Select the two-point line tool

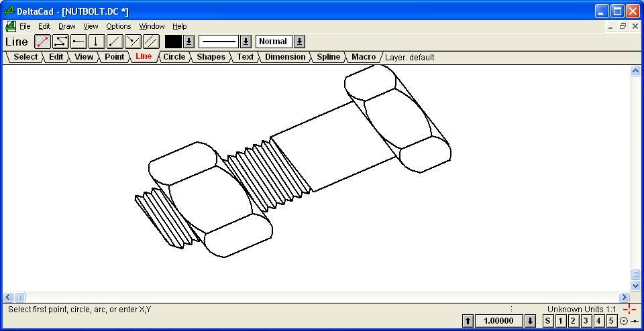42,42
